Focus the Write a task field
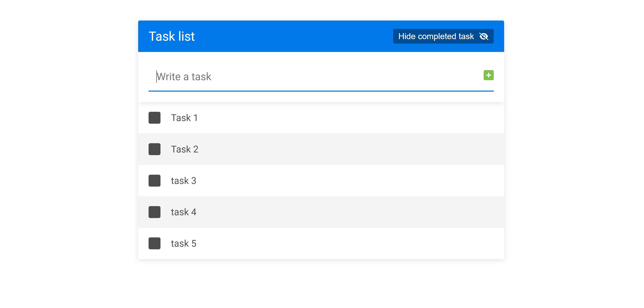The width and height of the screenshot is (644, 308). tap(300, 77)
